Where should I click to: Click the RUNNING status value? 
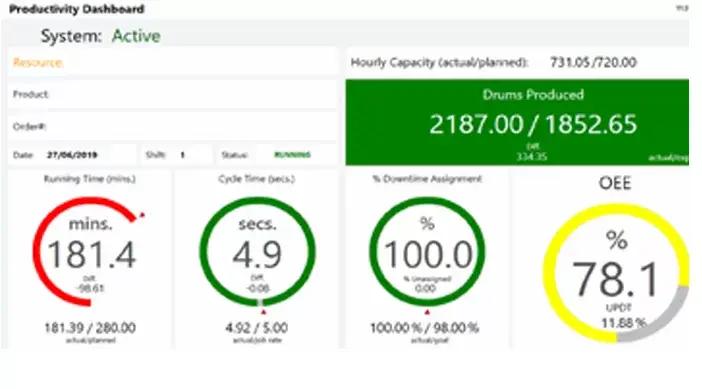pos(292,155)
